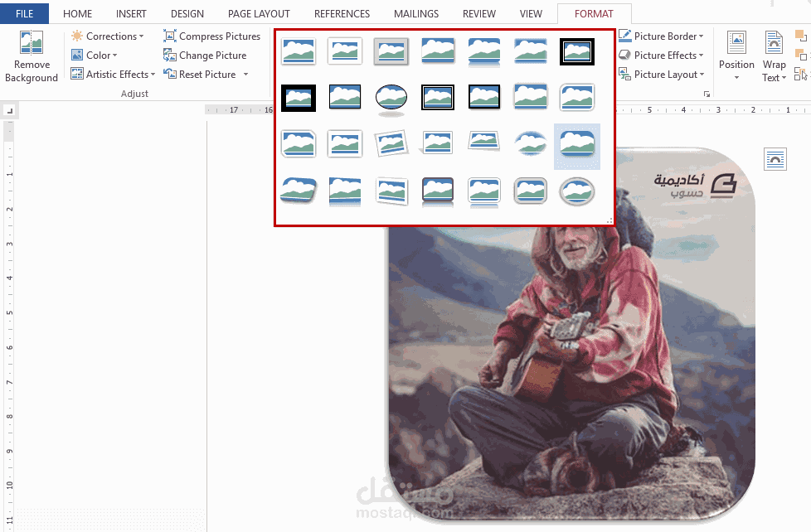Apply Beveled Matte White picture style

345,51
